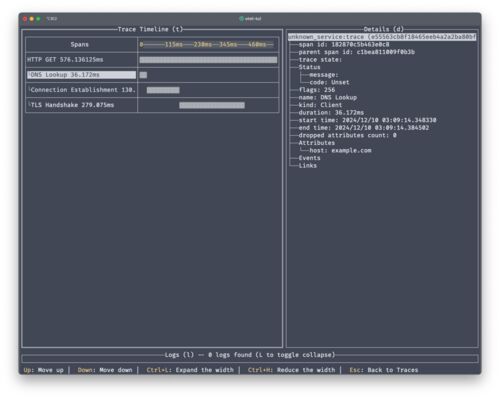This screenshot has height=399, width=500.
Task: Select the dropped attributes count row
Action: click(348, 135)
